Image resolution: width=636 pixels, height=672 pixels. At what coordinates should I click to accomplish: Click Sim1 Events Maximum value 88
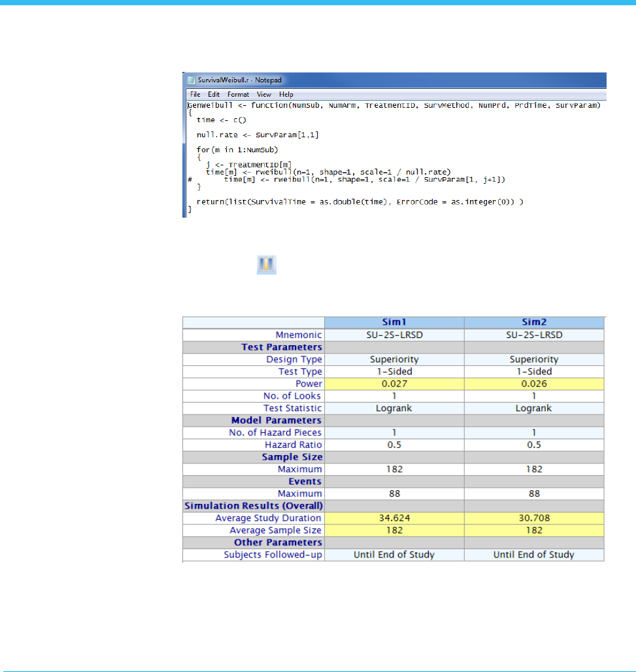click(394, 494)
